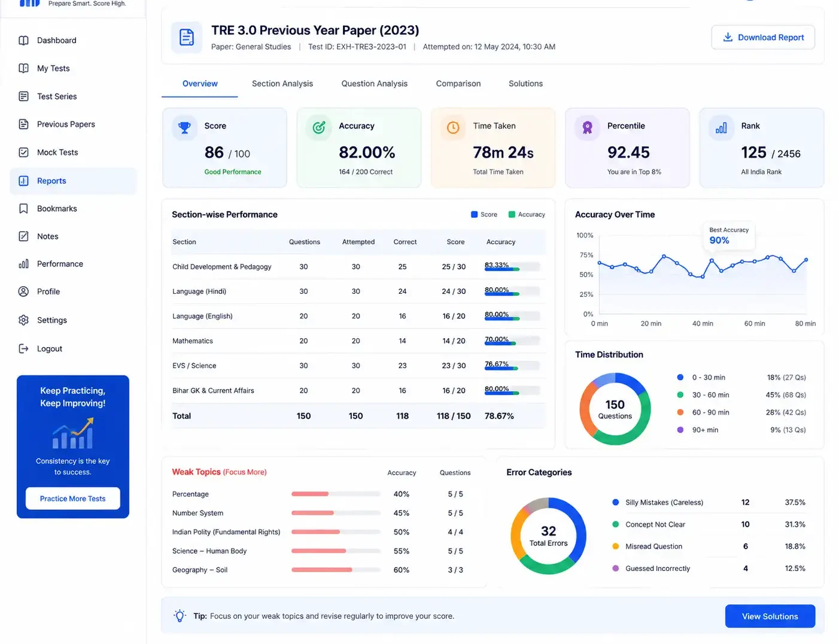Click Practice More Tests button

tap(73, 499)
